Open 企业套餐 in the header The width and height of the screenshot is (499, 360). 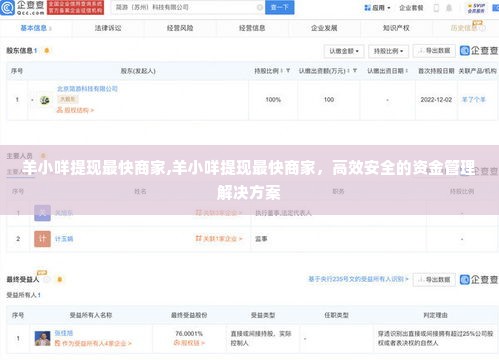411,8
